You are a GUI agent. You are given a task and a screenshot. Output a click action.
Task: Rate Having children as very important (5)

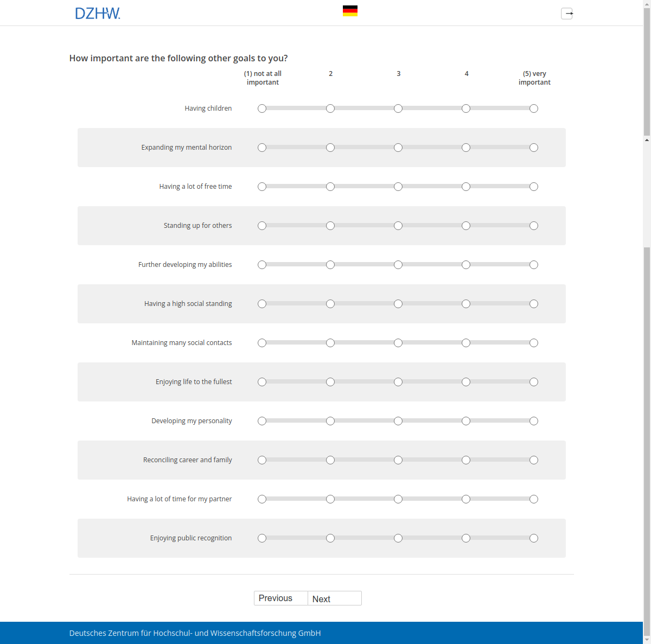click(x=534, y=109)
